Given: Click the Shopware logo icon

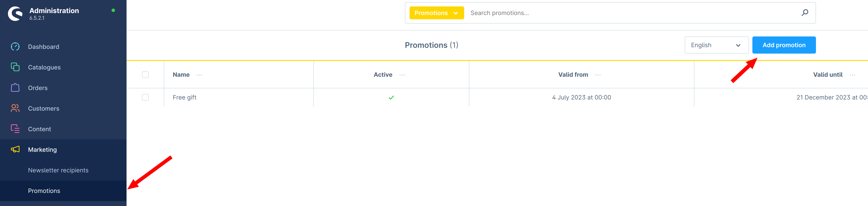Looking at the screenshot, I should point(15,14).
